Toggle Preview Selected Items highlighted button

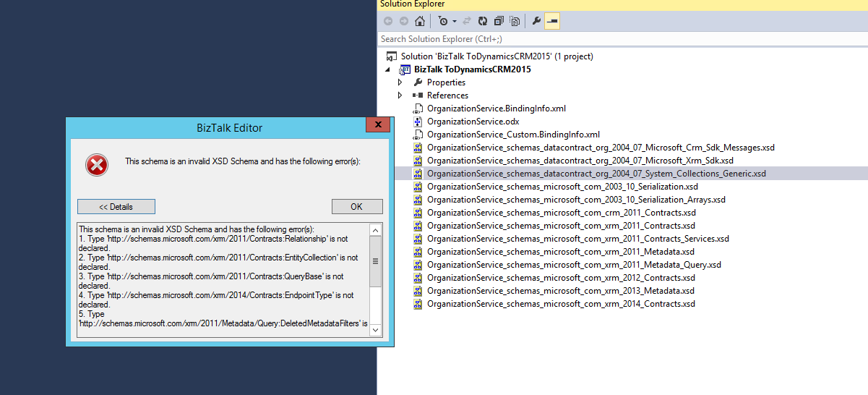pyautogui.click(x=552, y=21)
